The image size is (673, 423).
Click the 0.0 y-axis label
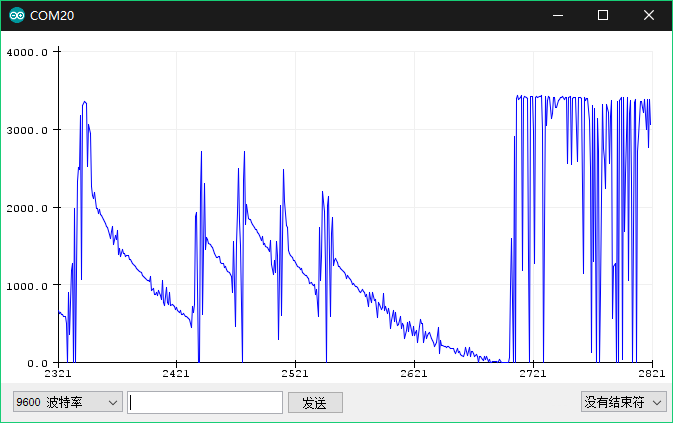(38, 364)
